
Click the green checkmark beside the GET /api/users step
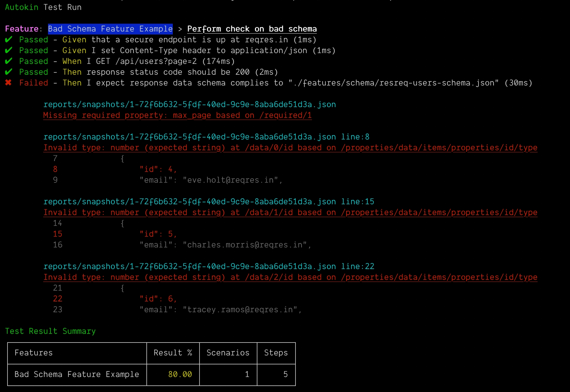tap(9, 61)
